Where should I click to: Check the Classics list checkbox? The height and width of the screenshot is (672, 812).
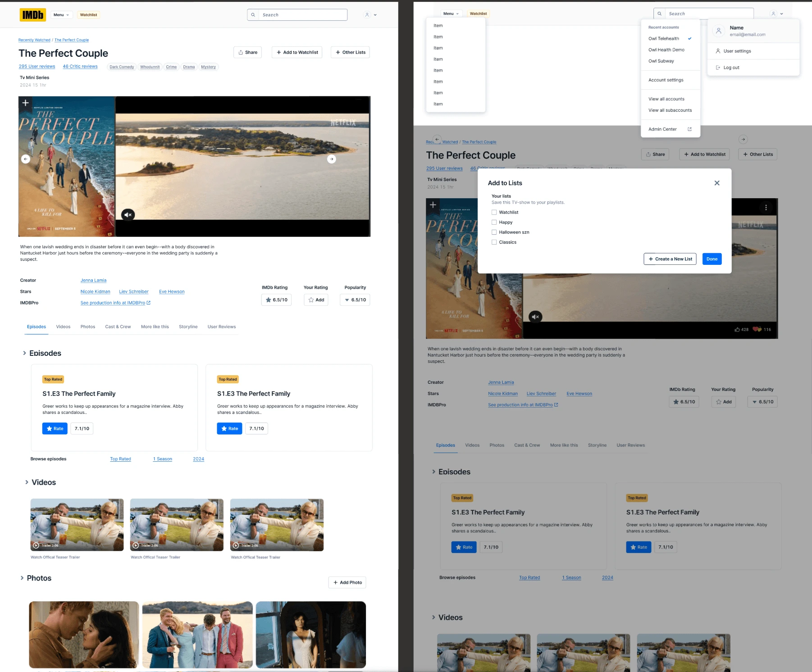coord(494,242)
